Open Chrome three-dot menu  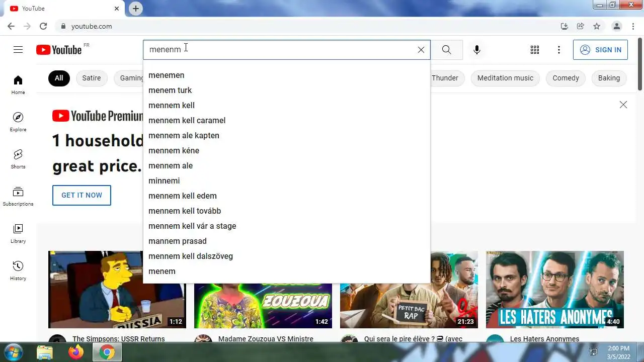coord(633,26)
